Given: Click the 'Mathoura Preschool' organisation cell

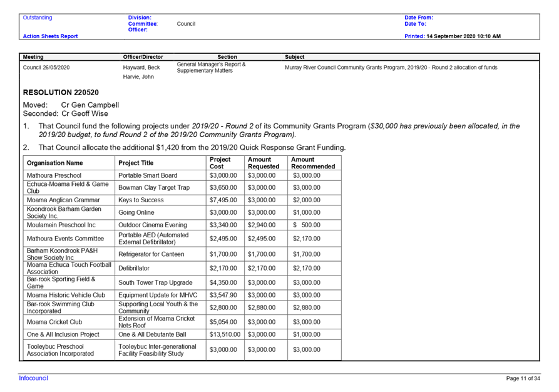Looking at the screenshot, I should [x=69, y=175].
